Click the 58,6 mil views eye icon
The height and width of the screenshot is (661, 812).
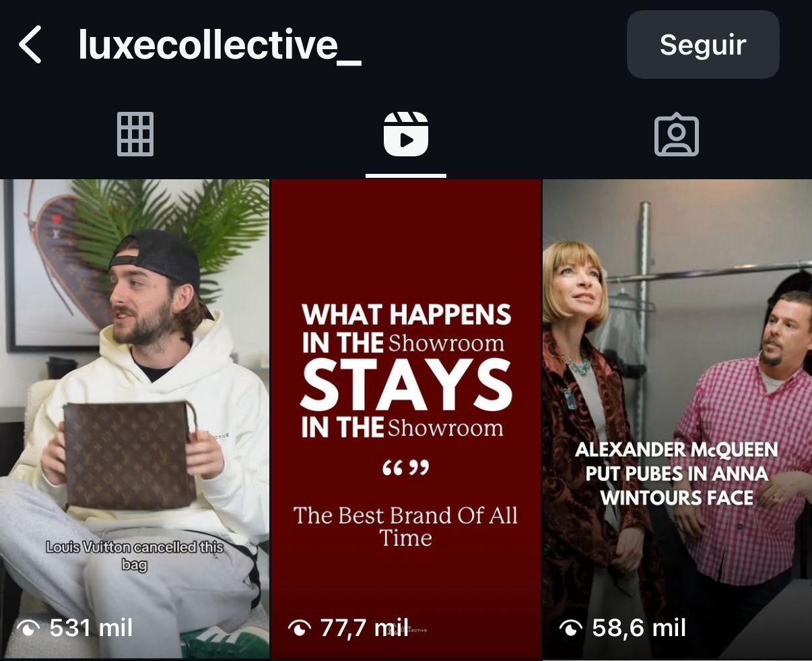point(570,629)
